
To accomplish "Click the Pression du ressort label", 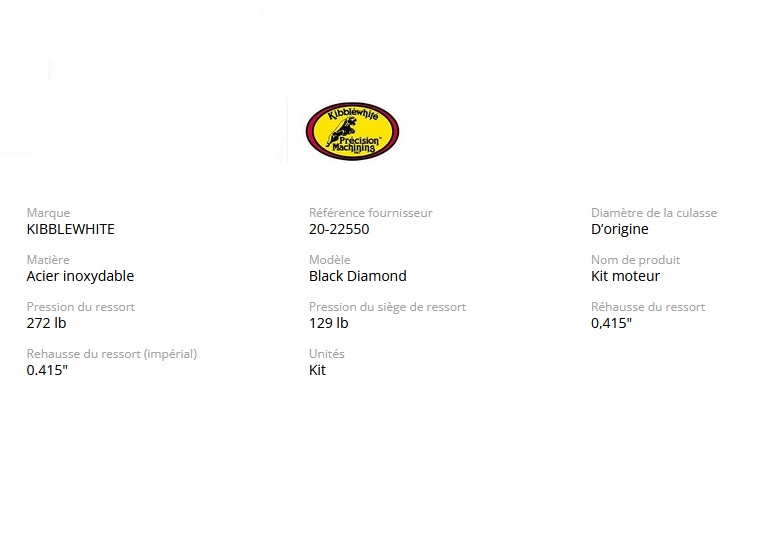I will (x=80, y=307).
